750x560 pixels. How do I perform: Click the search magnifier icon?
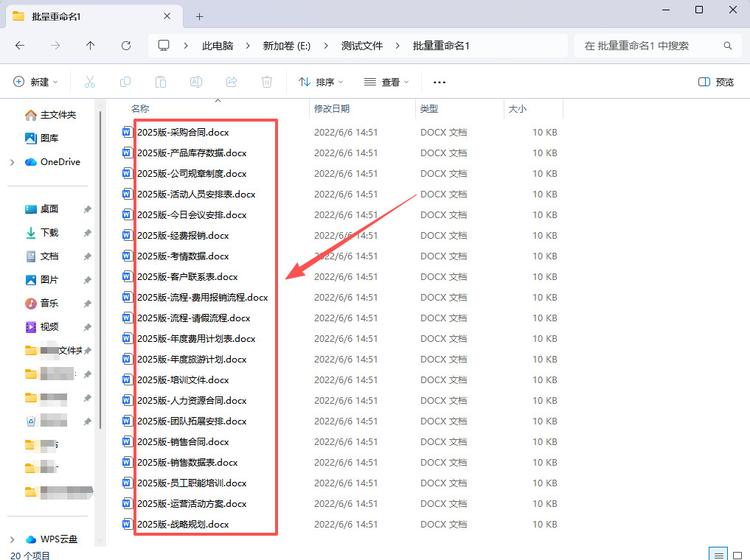click(x=728, y=46)
